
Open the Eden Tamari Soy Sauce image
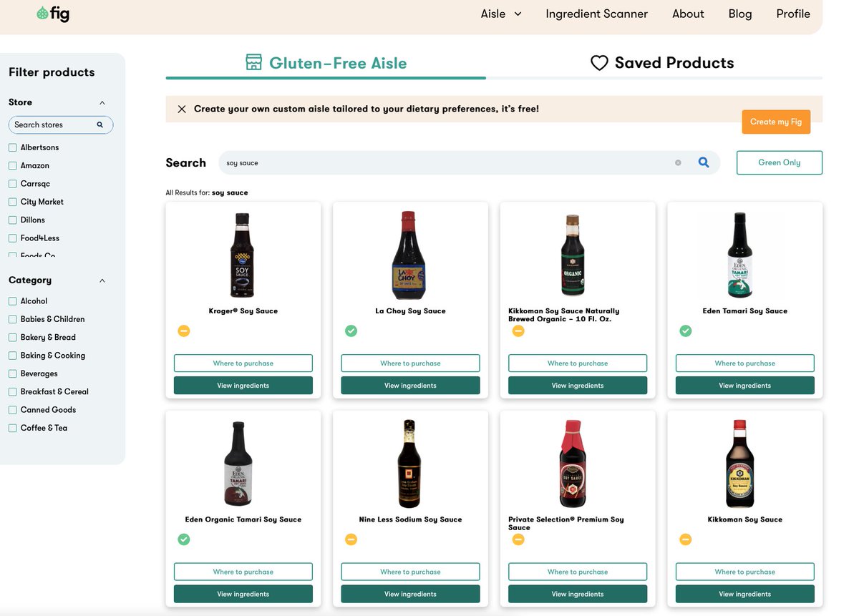[739, 255]
